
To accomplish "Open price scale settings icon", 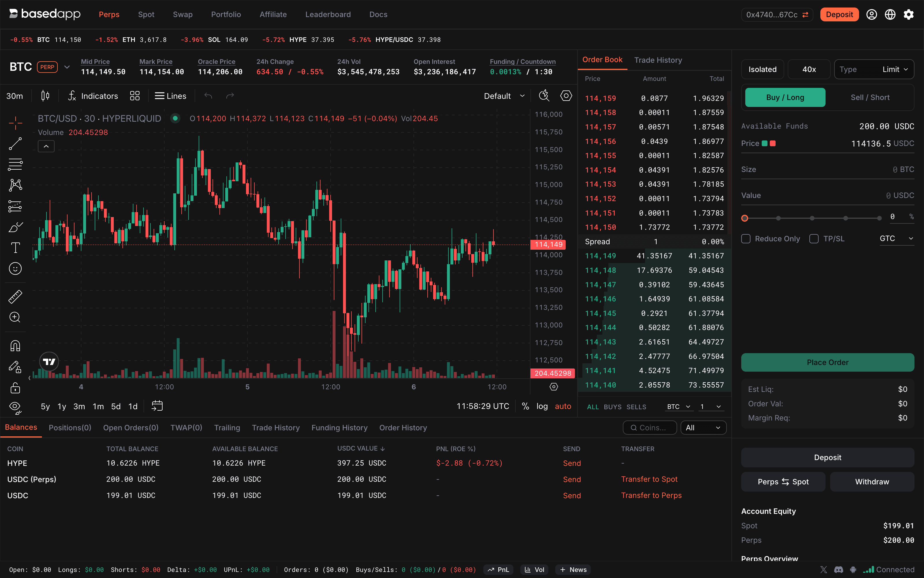I will (x=554, y=387).
